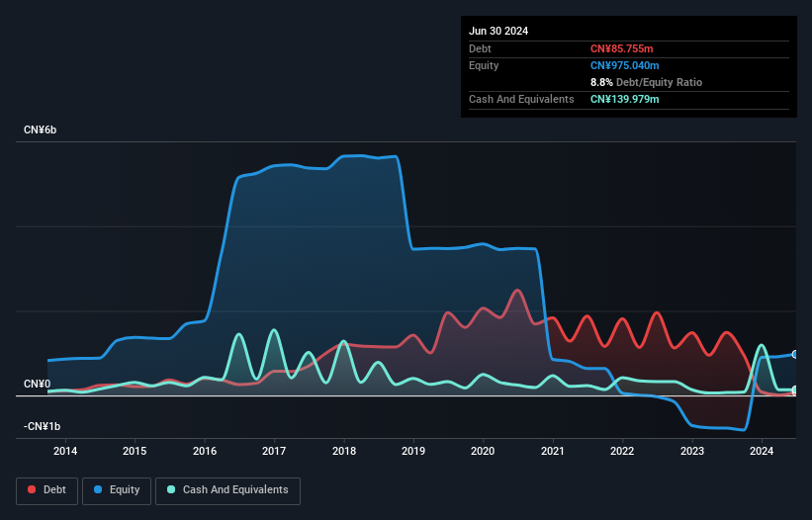Viewport: 812px width, 520px height.
Task: Select the 2014 x-axis label
Action: [65, 451]
